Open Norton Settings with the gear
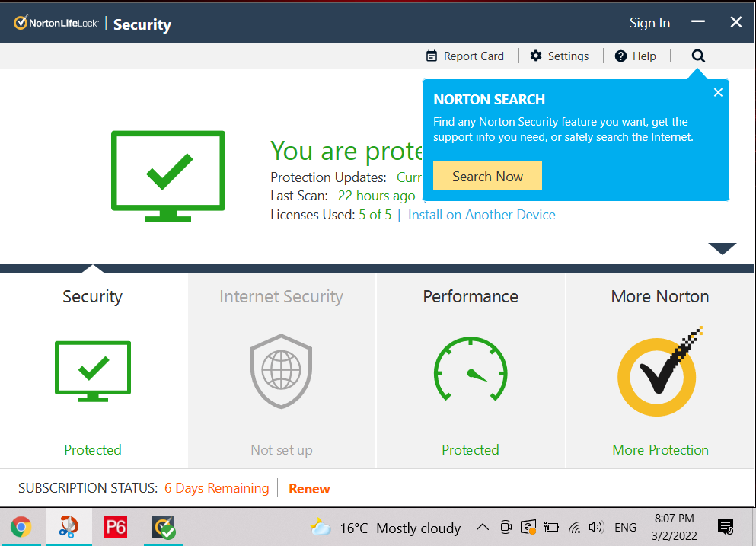The width and height of the screenshot is (756, 546). pyautogui.click(x=560, y=56)
